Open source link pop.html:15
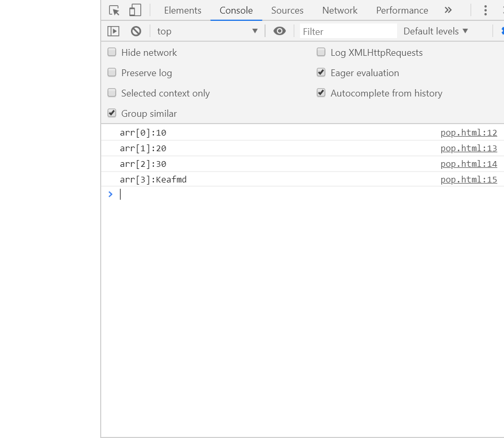The image size is (504, 438). (x=469, y=180)
